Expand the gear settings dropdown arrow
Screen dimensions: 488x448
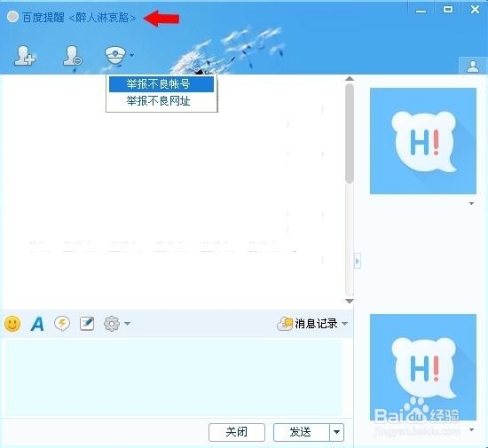[x=127, y=324]
